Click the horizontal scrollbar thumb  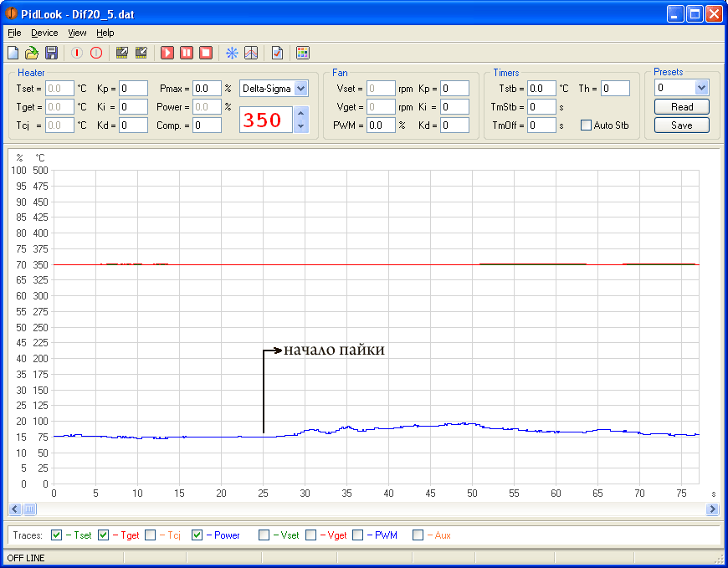[x=29, y=509]
